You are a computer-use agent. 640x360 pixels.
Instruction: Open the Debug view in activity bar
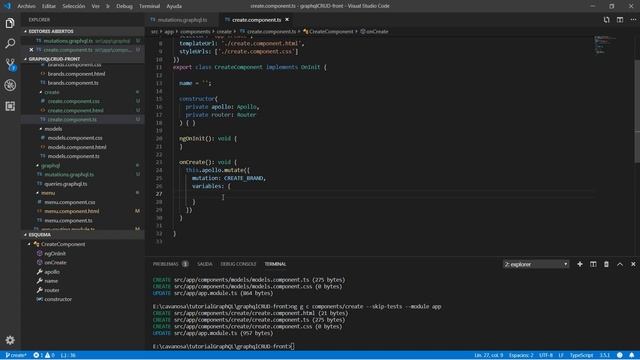(x=10, y=85)
